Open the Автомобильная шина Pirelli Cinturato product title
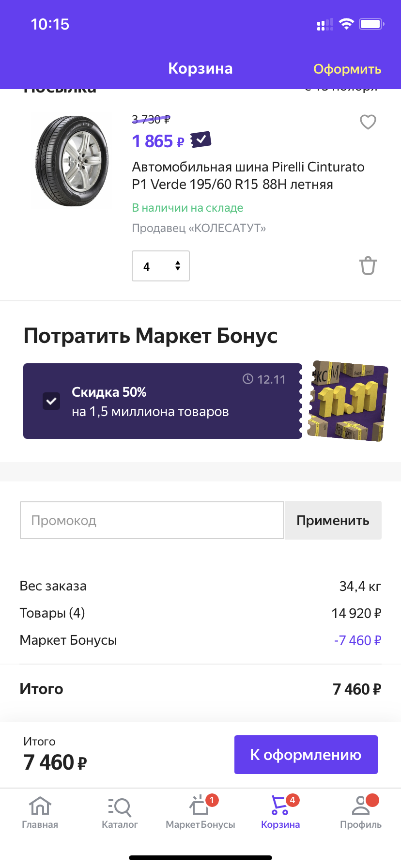 pyautogui.click(x=248, y=175)
